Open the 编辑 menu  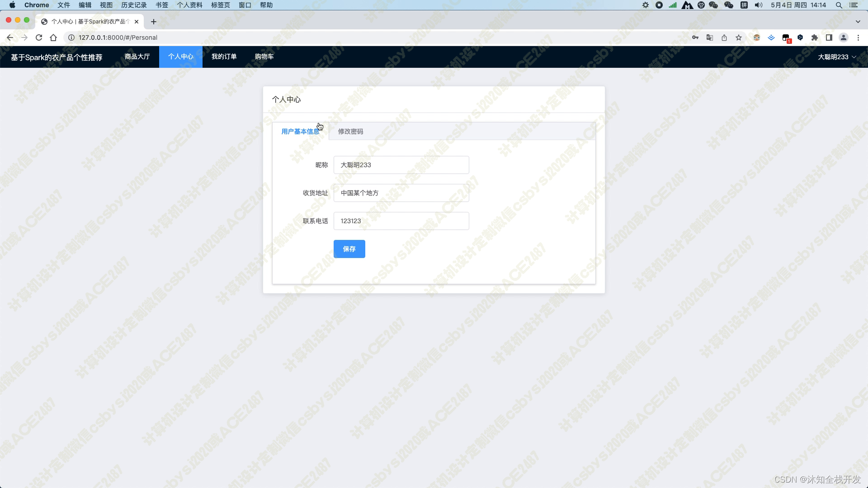85,5
